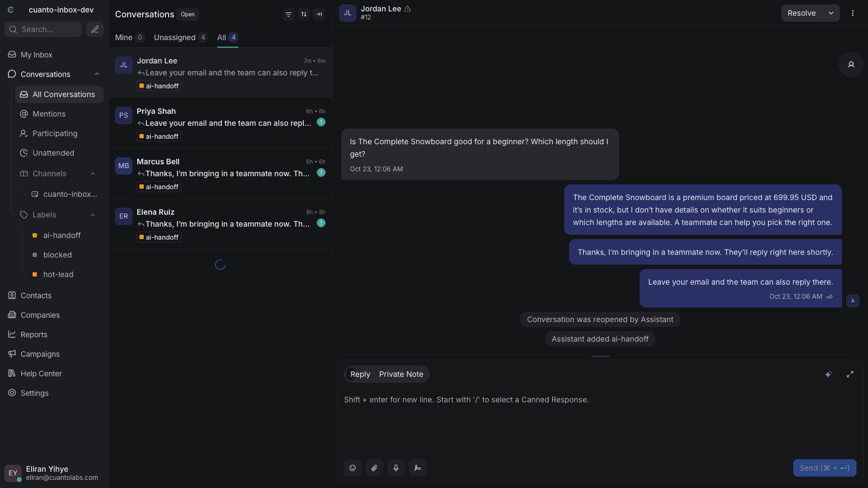This screenshot has height=488, width=868.
Task: Click the message signature icon
Action: (x=418, y=468)
